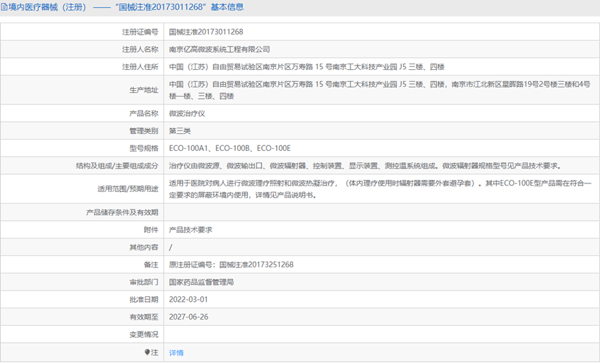Select registration number 国械注准20173011268 in table
This screenshot has height=364, width=600.
(x=206, y=32)
